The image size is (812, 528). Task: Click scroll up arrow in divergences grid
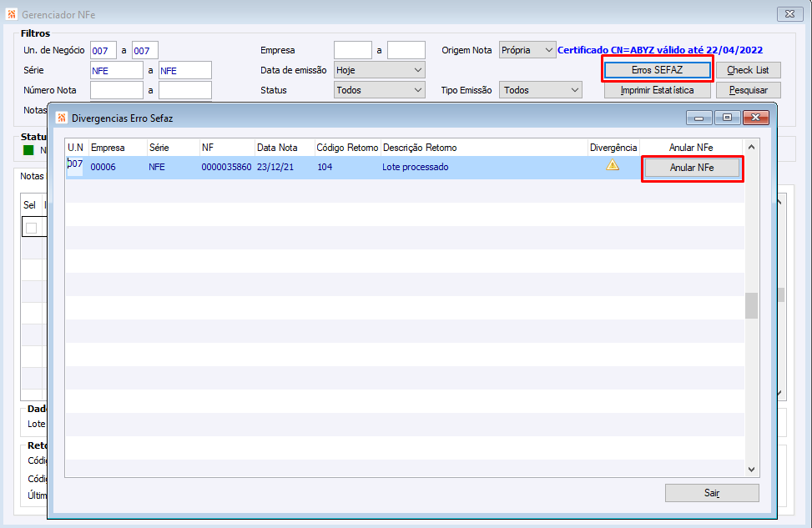(x=751, y=147)
